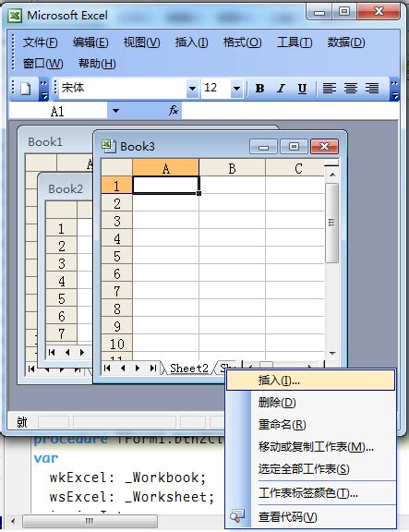
Task: Click the Book3 workbook icon
Action: 109,146
